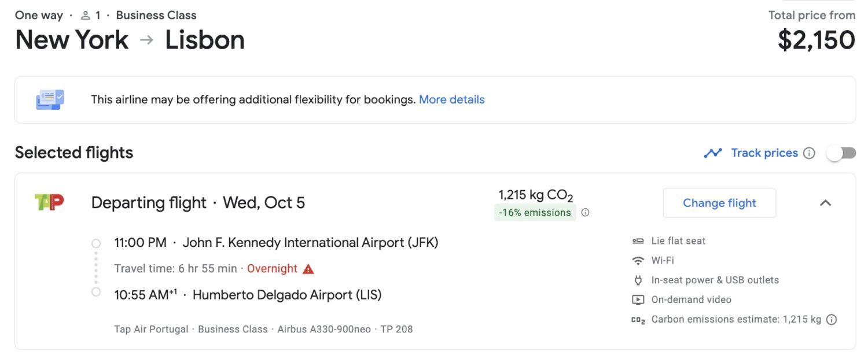Click the Track prices info icon
This screenshot has width=868, height=359.
click(x=808, y=153)
